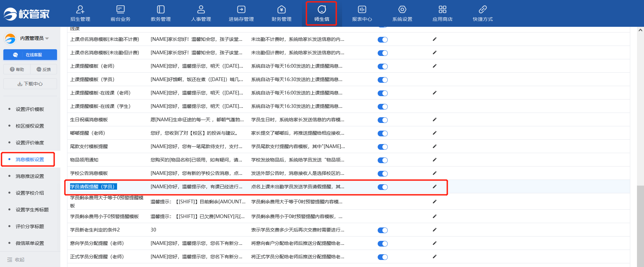
Task: Disable the 上课提醒模板（学员）switch
Action: tap(382, 80)
